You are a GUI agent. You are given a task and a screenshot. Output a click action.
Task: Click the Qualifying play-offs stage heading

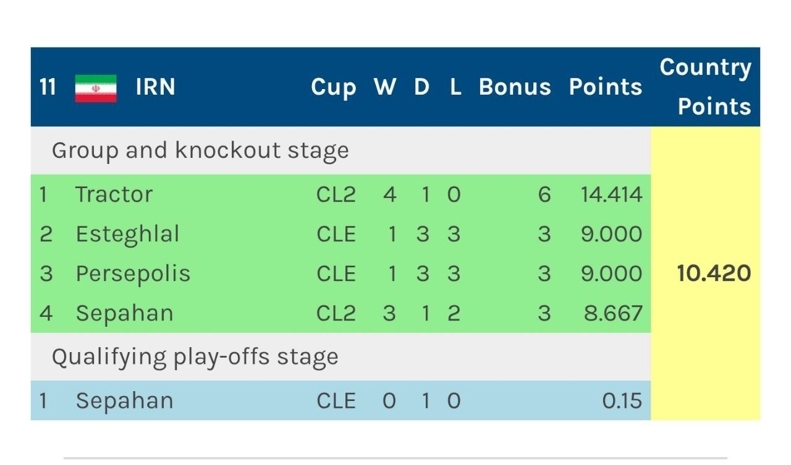pyautogui.click(x=195, y=357)
